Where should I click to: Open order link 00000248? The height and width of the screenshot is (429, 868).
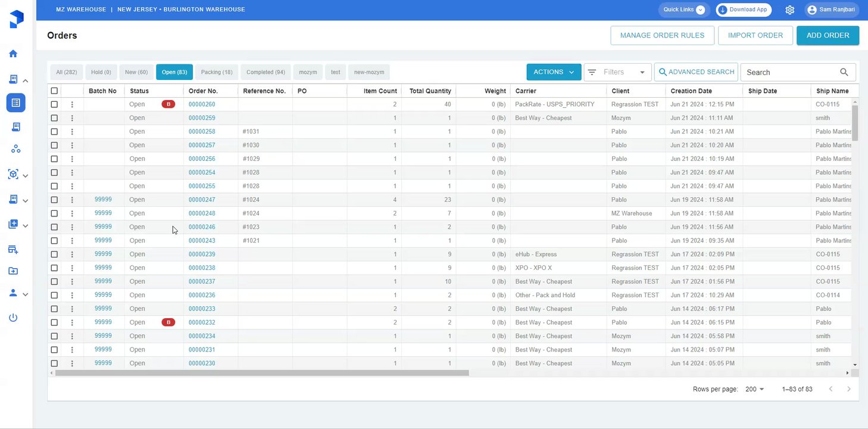click(202, 213)
